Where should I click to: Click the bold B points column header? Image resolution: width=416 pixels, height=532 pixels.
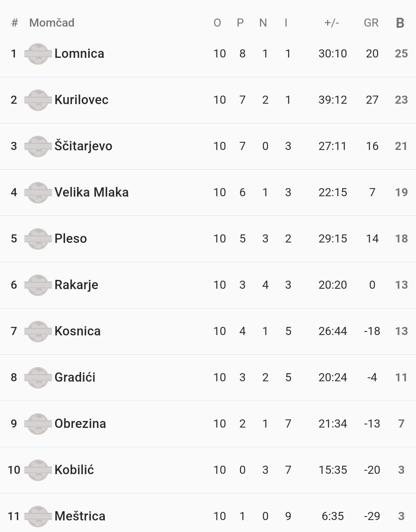tap(400, 23)
